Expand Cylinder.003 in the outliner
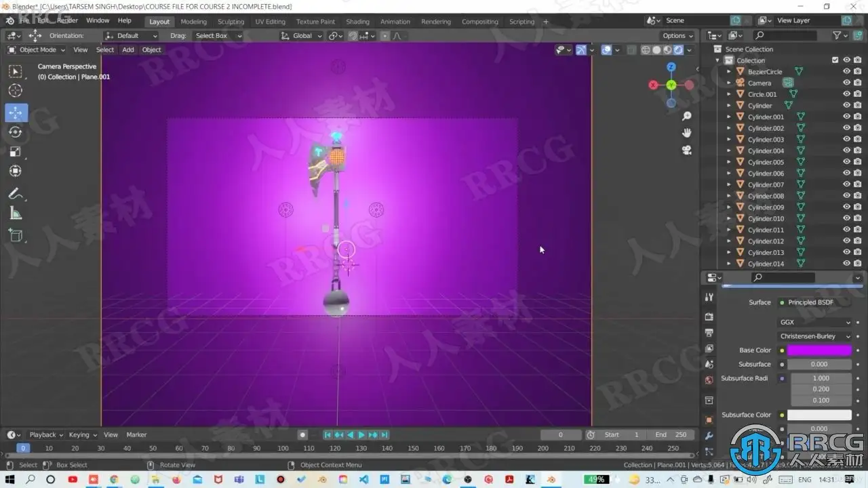 coord(729,140)
